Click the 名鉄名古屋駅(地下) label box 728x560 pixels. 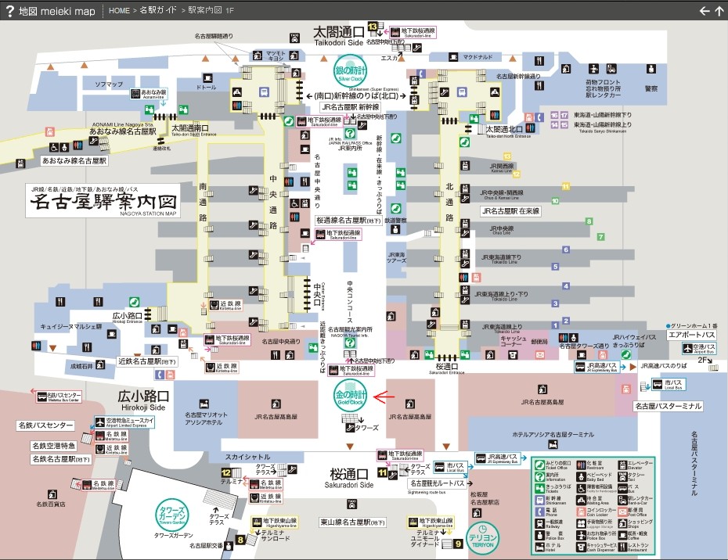tap(61, 459)
